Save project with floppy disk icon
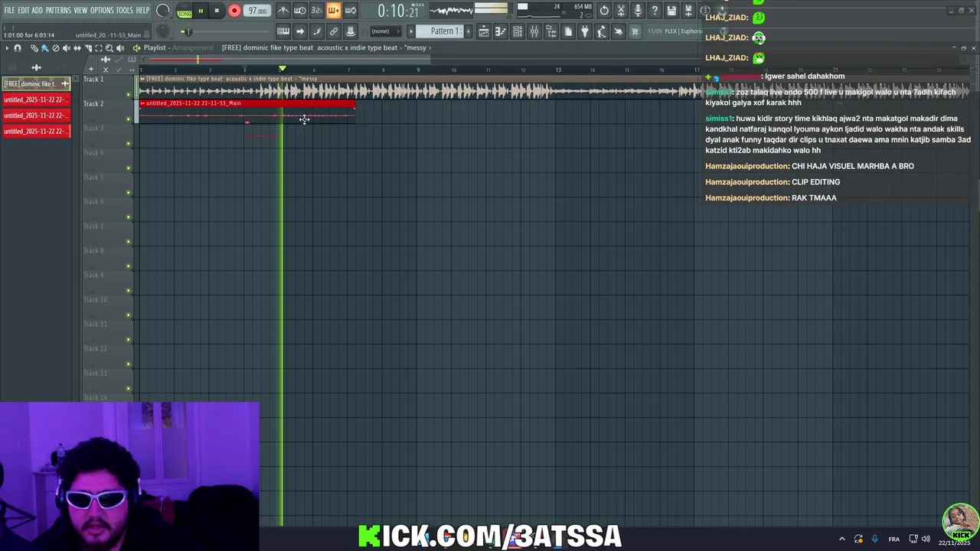Viewport: 980px width, 551px height. 671,11
